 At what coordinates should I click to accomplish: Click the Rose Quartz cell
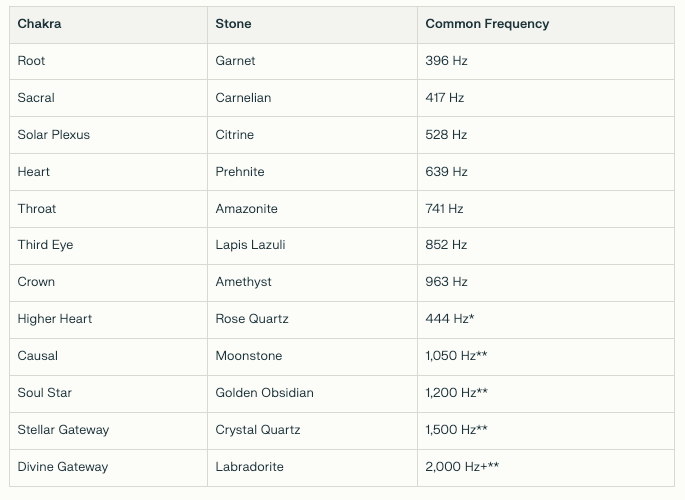pyautogui.click(x=252, y=319)
